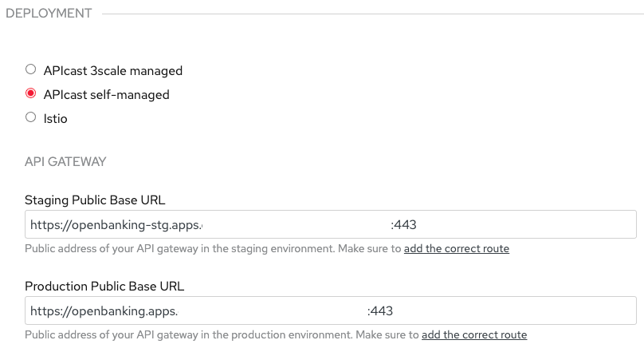The width and height of the screenshot is (644, 348).
Task: Click the "Production Public Base URL" field label
Action: tap(104, 286)
